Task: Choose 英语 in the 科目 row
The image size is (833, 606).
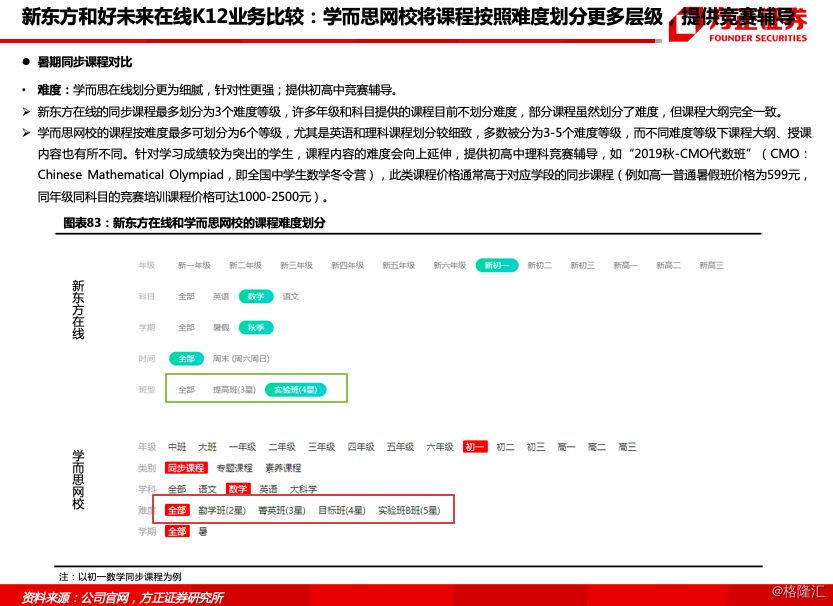Action: [221, 296]
